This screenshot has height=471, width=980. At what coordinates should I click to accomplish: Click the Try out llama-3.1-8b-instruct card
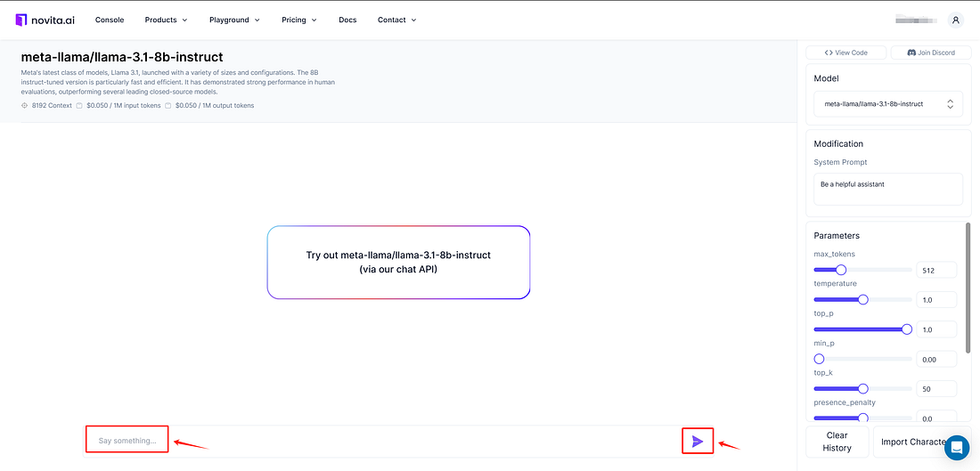click(398, 263)
